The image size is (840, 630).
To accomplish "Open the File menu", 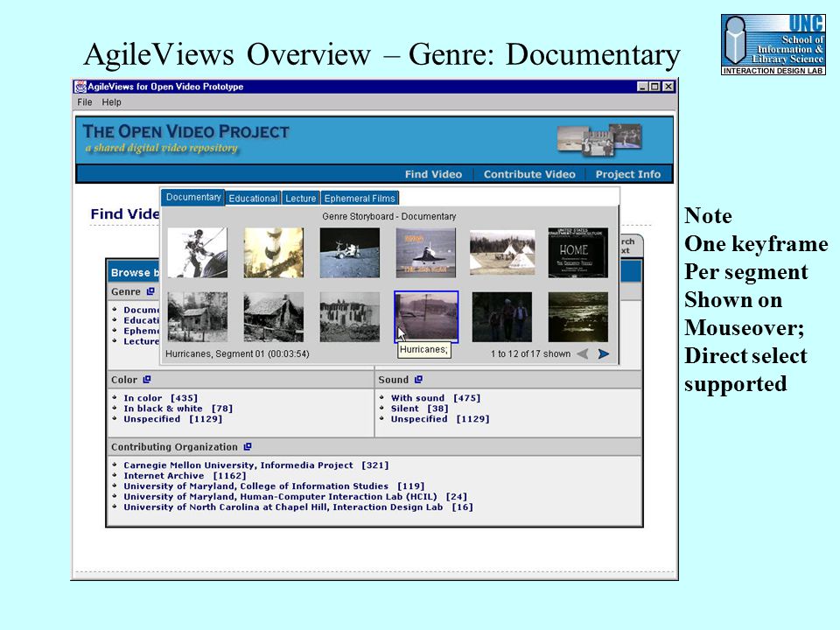I will tap(85, 102).
